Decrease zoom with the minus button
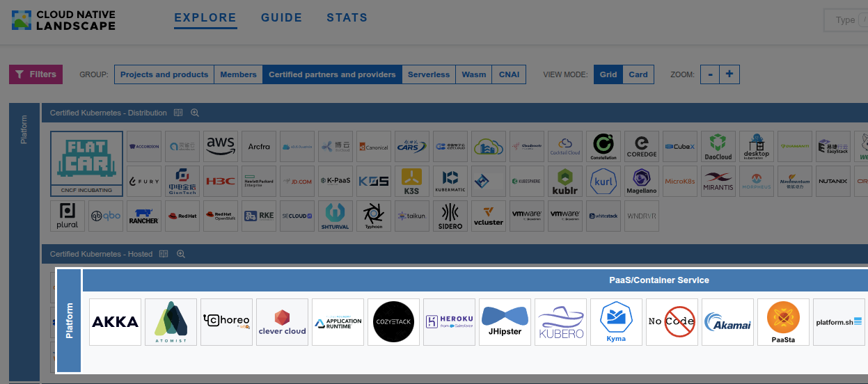The image size is (868, 384). pos(709,74)
